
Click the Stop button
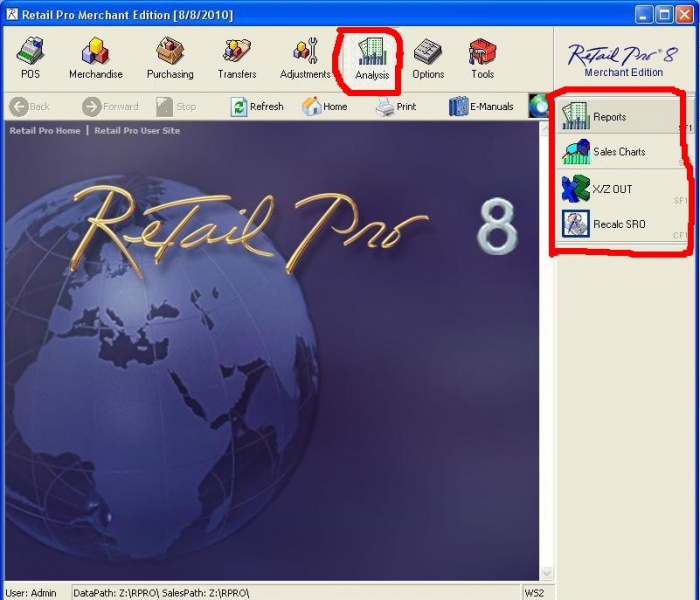[176, 107]
